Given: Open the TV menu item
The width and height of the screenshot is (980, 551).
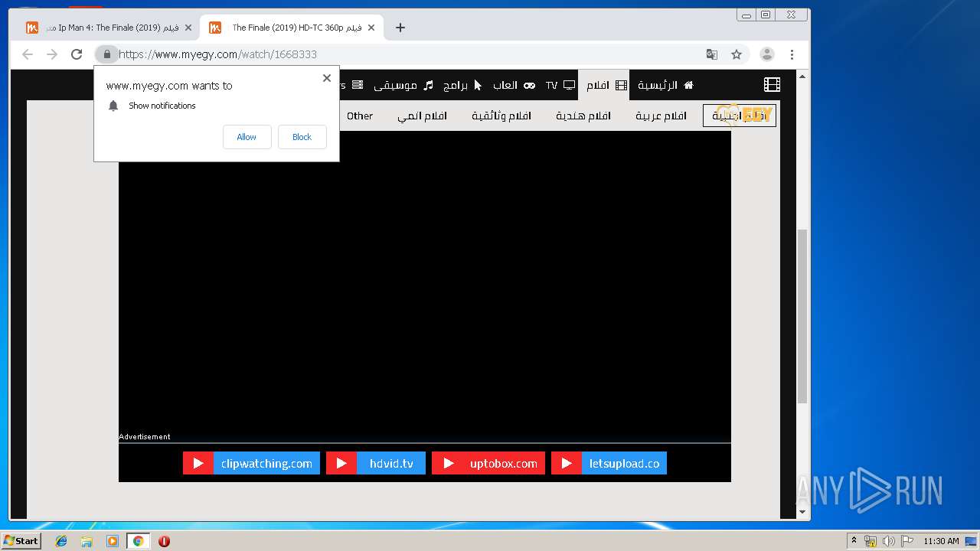Looking at the screenshot, I should [560, 85].
